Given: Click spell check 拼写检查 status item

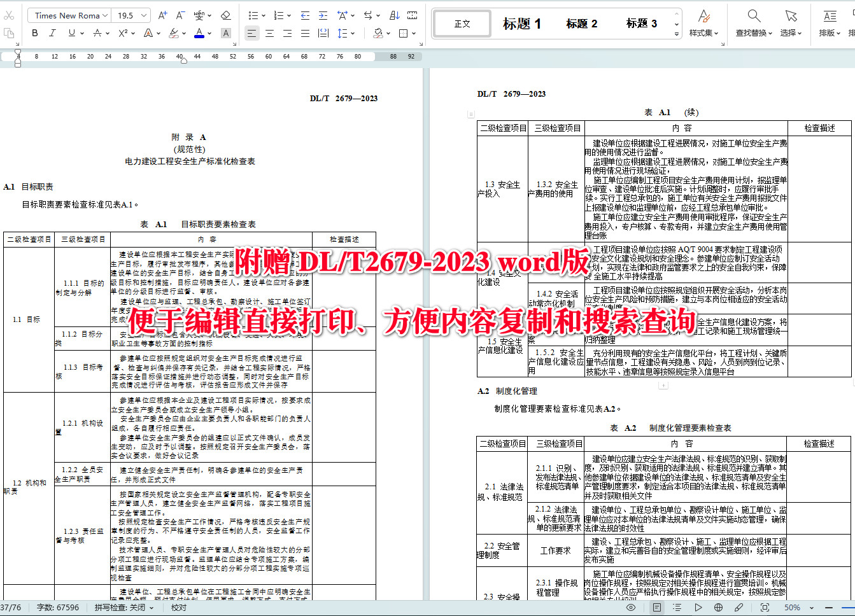Looking at the screenshot, I should (x=124, y=608).
